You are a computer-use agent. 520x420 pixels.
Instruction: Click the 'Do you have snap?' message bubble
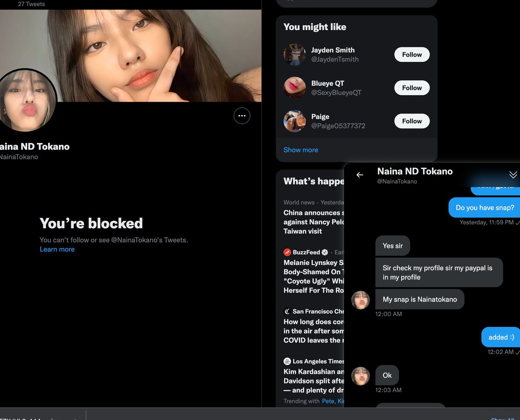tap(484, 208)
